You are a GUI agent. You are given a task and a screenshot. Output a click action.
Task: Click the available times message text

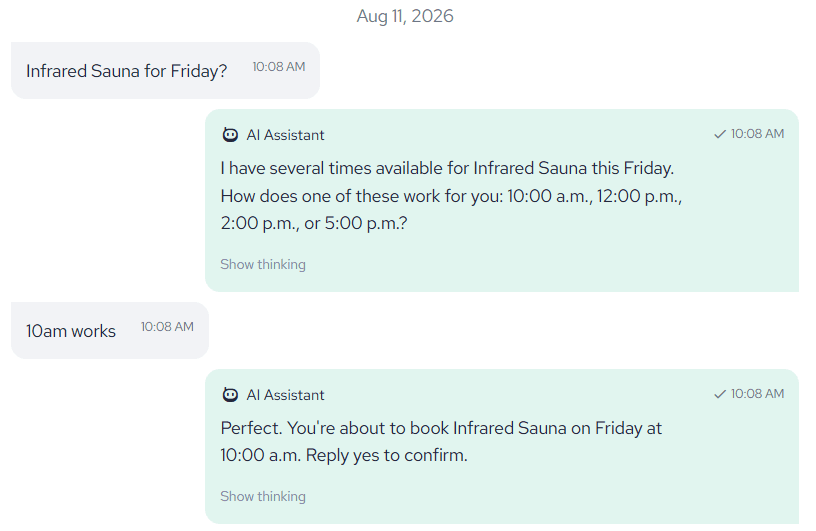point(451,196)
